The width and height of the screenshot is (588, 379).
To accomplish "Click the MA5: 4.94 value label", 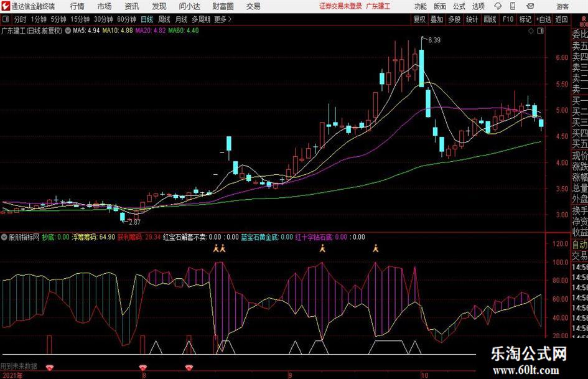I will 86,30.
